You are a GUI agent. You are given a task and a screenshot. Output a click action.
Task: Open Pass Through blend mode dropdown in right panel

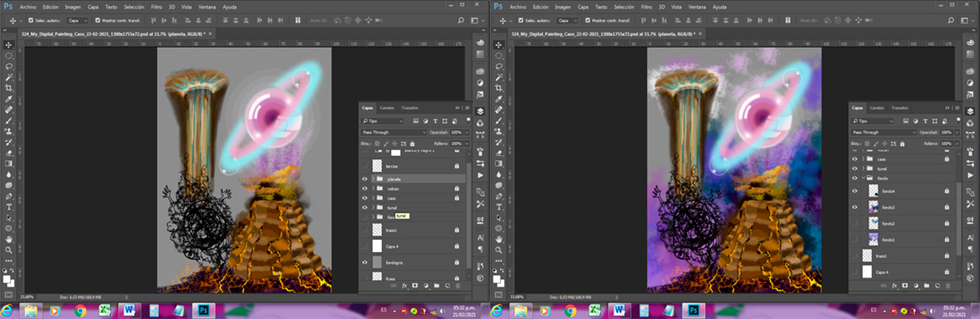point(883,132)
